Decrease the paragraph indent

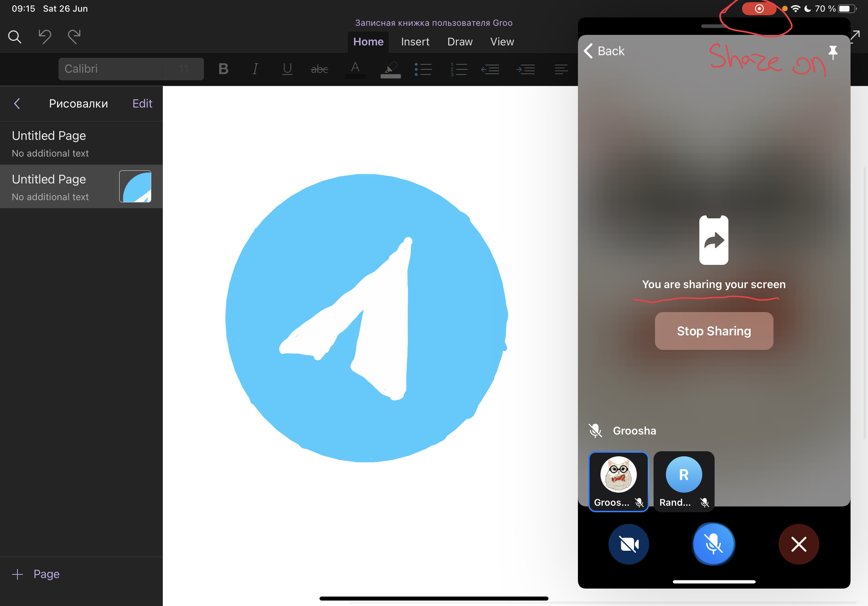click(490, 69)
